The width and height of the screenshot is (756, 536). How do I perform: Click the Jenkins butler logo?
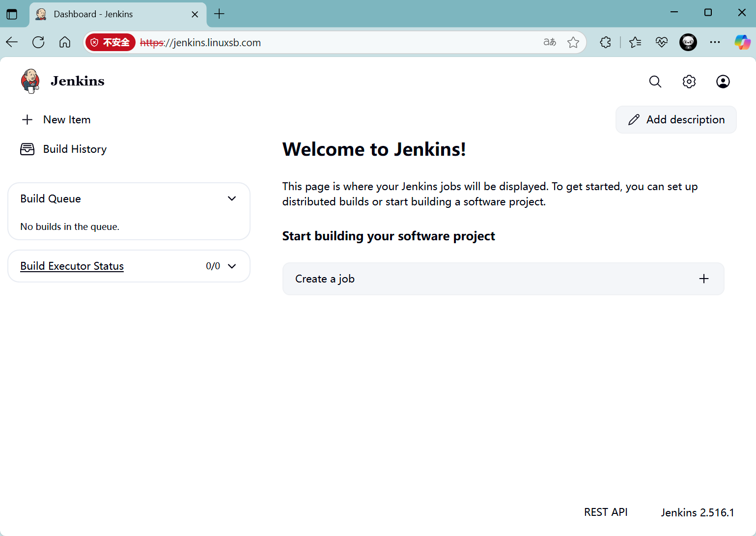[x=30, y=81]
